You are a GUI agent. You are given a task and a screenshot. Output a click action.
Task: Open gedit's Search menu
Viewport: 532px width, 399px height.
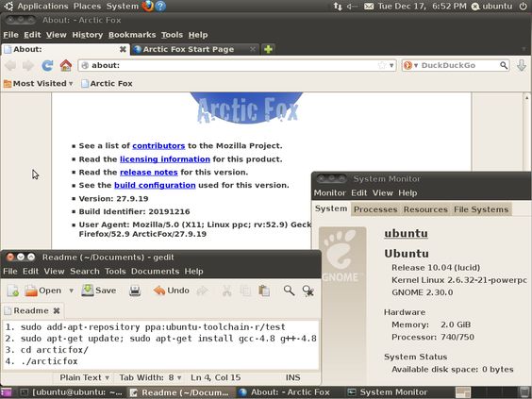tap(85, 272)
